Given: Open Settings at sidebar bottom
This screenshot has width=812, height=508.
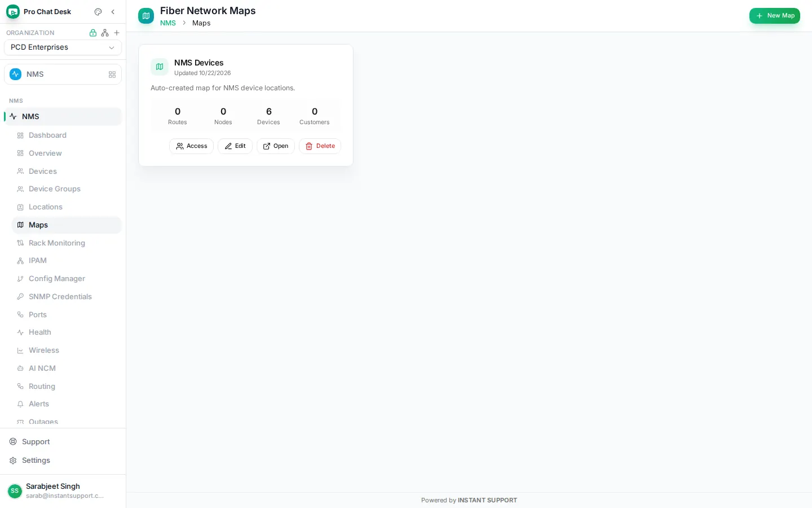Looking at the screenshot, I should tap(63, 461).
